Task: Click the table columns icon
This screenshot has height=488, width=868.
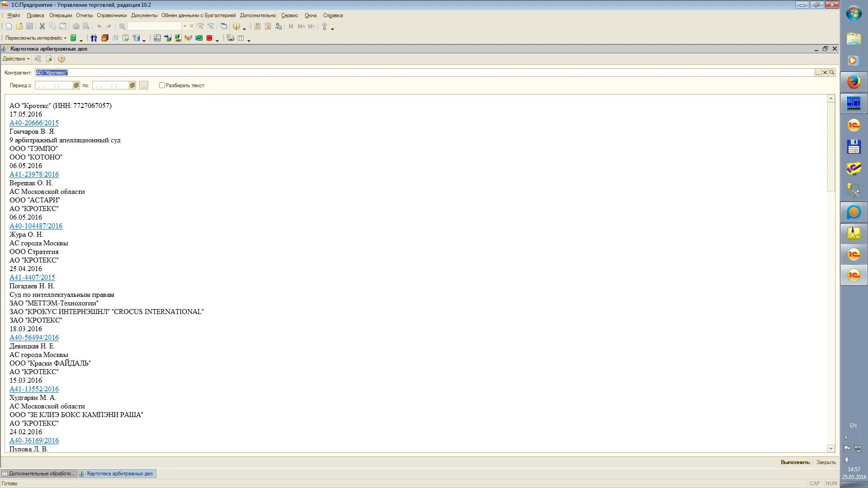Action: click(x=241, y=38)
